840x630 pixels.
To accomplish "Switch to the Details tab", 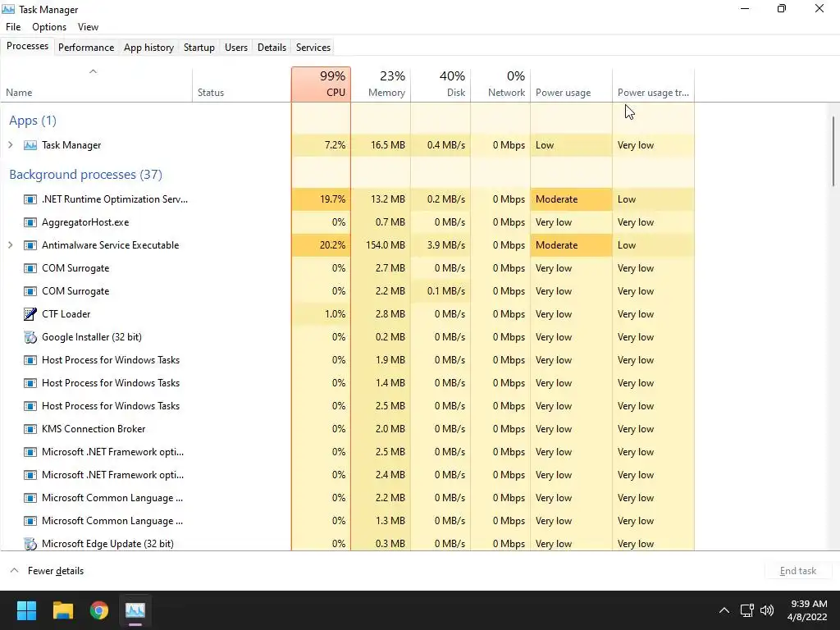I will (x=272, y=47).
